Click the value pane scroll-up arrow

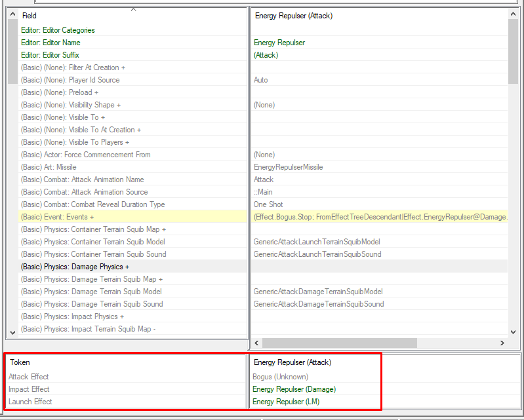tap(513, 14)
